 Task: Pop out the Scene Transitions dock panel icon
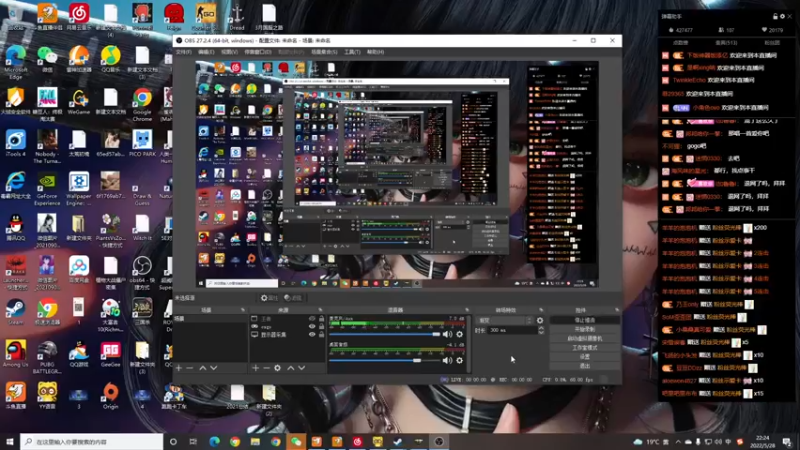tap(541, 310)
